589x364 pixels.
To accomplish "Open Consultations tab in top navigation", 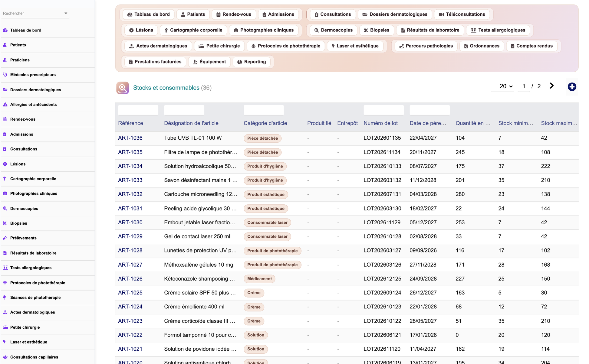I will pyautogui.click(x=332, y=15).
